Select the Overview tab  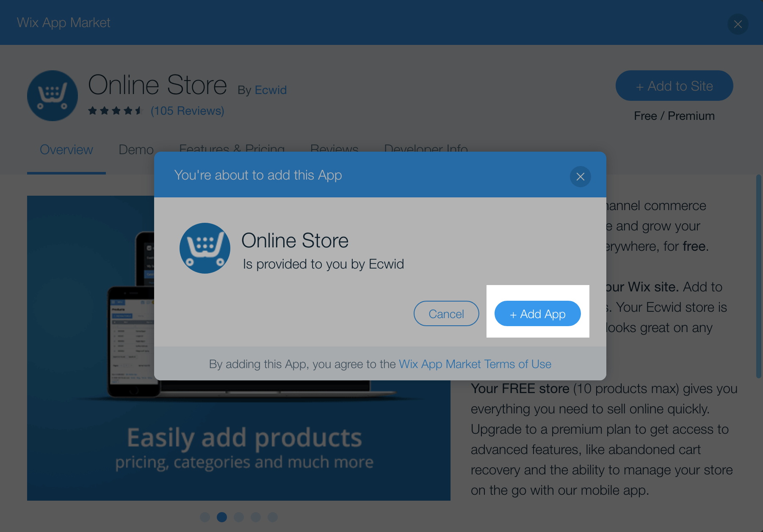tap(66, 150)
